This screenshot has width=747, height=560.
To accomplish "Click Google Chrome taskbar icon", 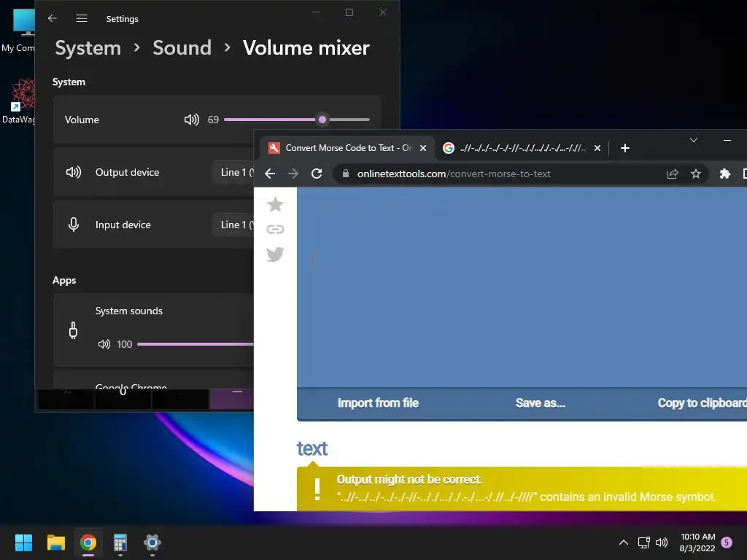I will click(x=88, y=542).
